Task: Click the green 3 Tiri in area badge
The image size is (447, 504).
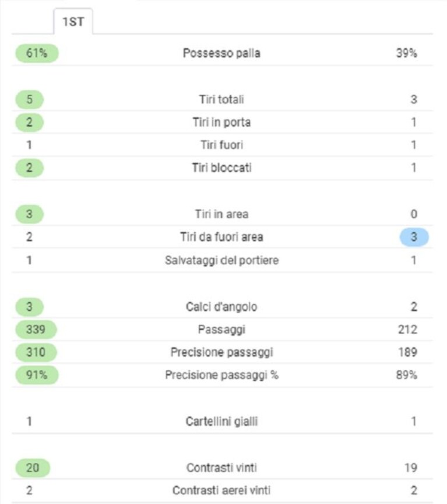Action: pos(29,214)
